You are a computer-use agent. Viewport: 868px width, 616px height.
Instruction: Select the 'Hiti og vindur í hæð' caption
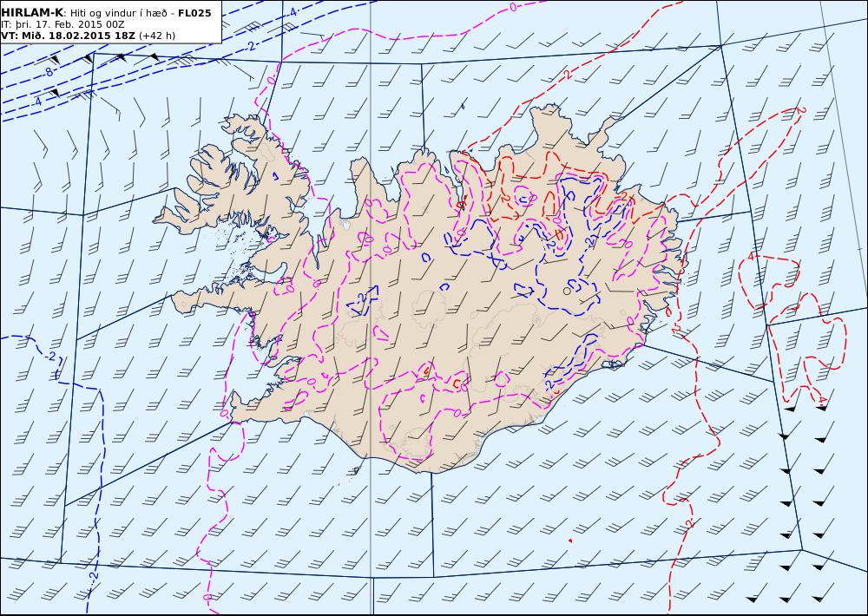click(x=118, y=13)
